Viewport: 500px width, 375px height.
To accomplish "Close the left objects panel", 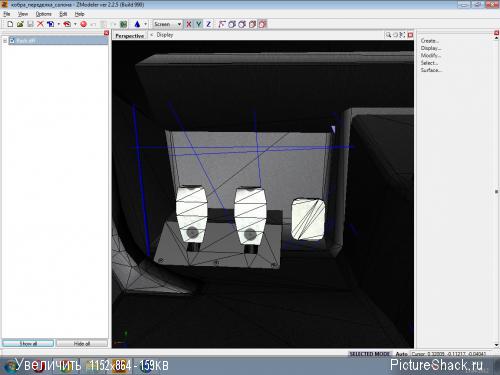I will [x=106, y=33].
